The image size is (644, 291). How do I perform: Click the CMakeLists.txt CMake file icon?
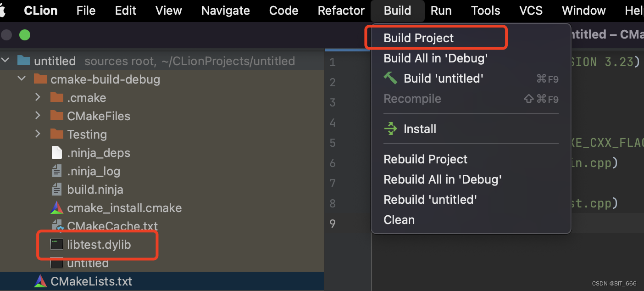40,281
